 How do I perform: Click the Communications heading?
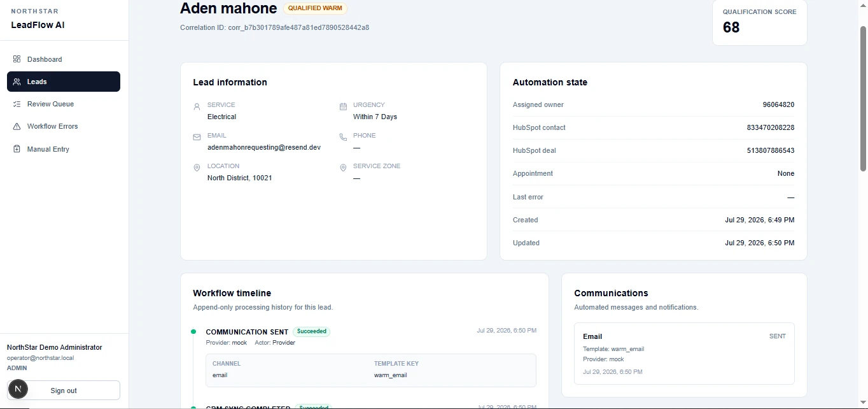click(x=611, y=293)
